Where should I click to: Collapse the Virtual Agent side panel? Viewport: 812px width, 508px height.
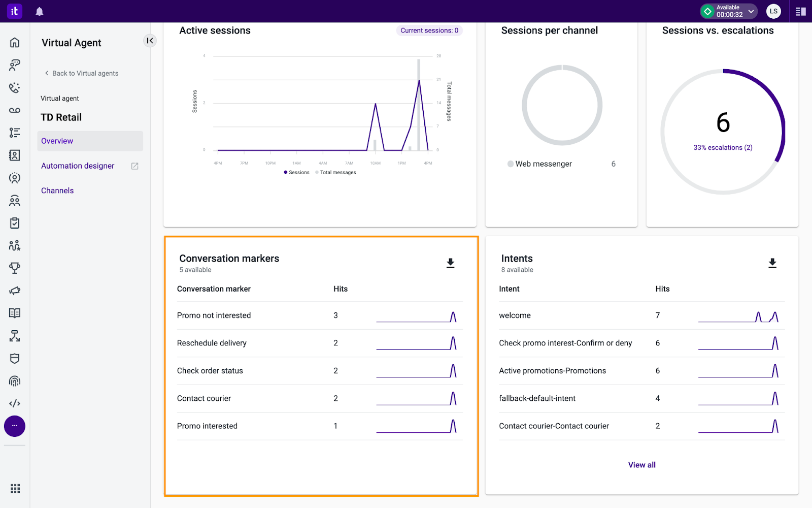coord(149,41)
